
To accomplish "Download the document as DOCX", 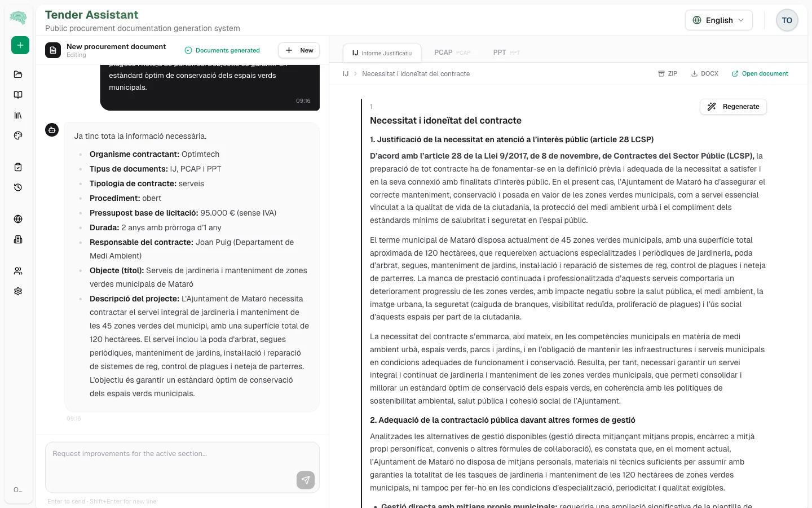I will (x=704, y=73).
